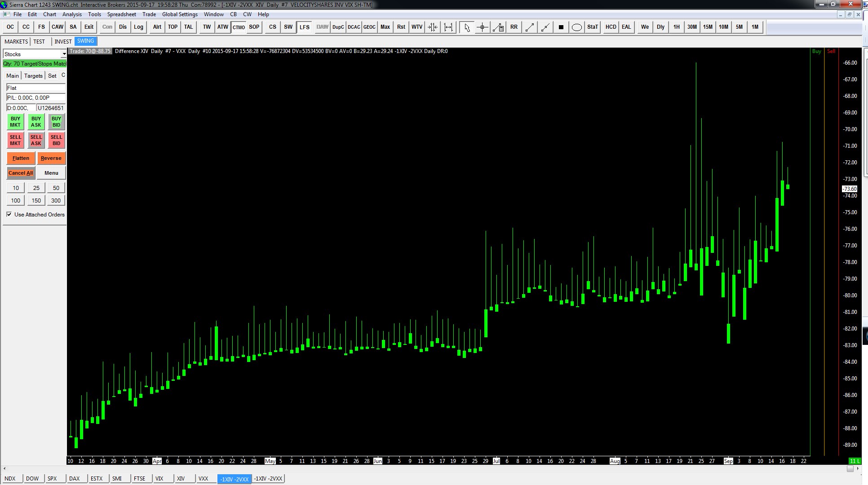
Task: Open the Stocks dropdown list
Action: pos(64,54)
